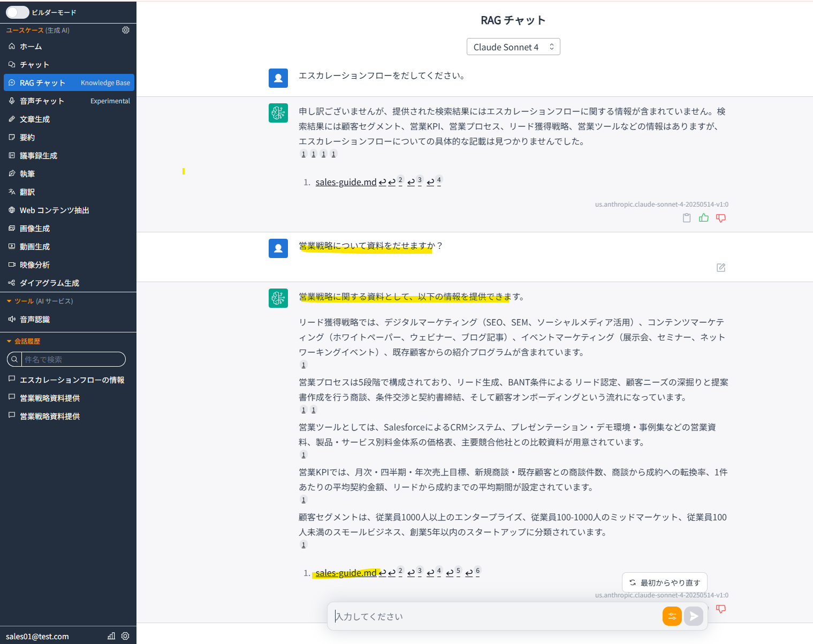Open the ユースケース settings gear
The height and width of the screenshot is (644, 813).
[x=126, y=30]
